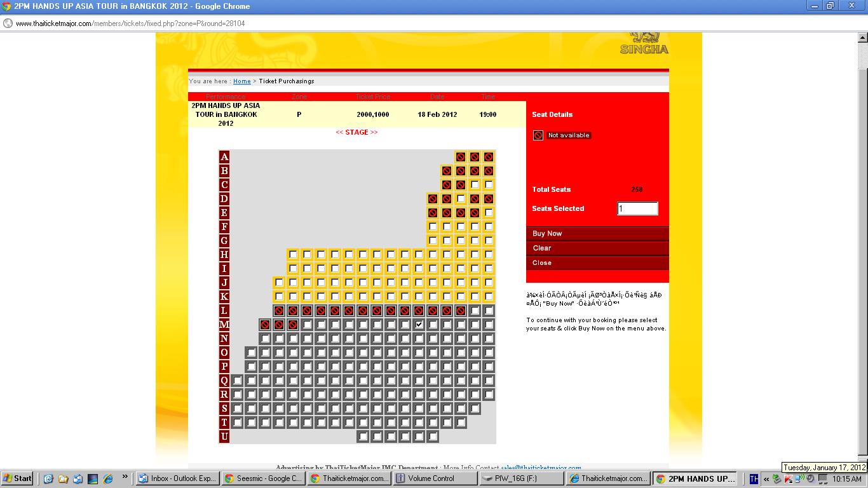Click the Ticket Purchasings breadcrumb text
This screenshot has width=868, height=488.
coord(287,81)
